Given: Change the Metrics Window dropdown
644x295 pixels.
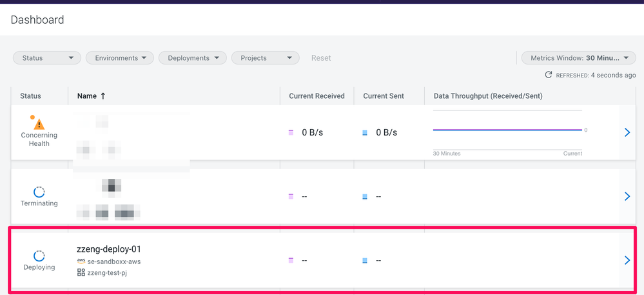Looking at the screenshot, I should click(x=578, y=58).
